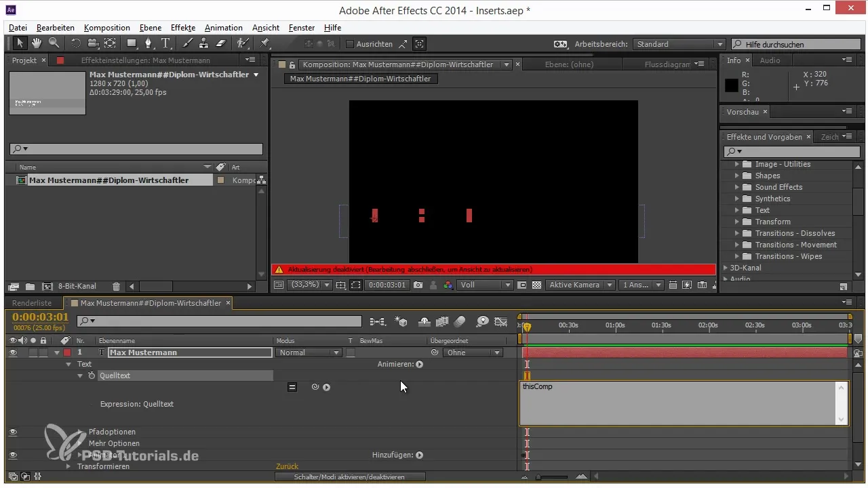The image size is (868, 488).
Task: Click Schalter/Modi aktivieren/deaktivieren button
Action: 350,477
